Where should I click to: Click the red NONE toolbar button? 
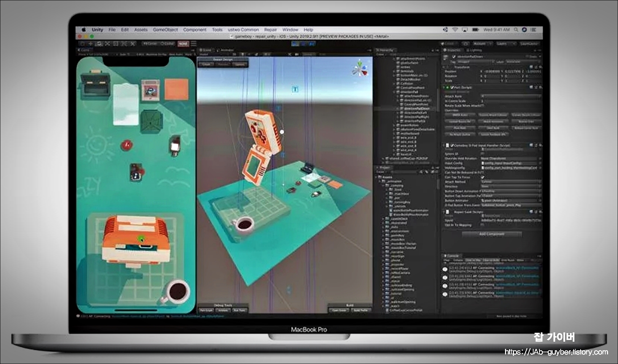click(x=183, y=44)
